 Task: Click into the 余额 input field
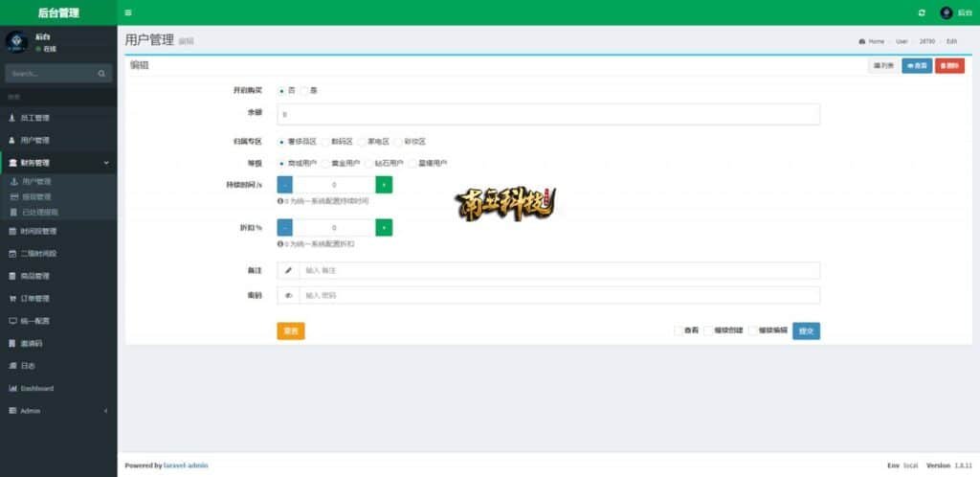547,115
